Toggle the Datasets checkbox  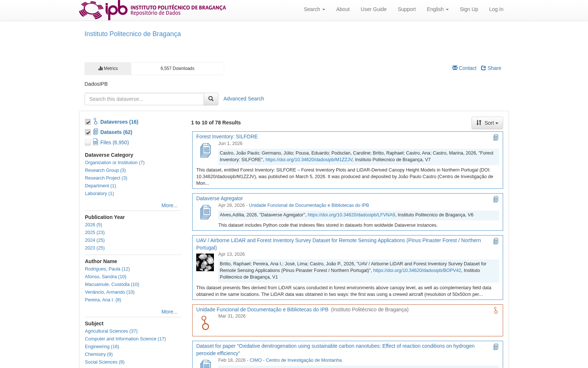(88, 132)
